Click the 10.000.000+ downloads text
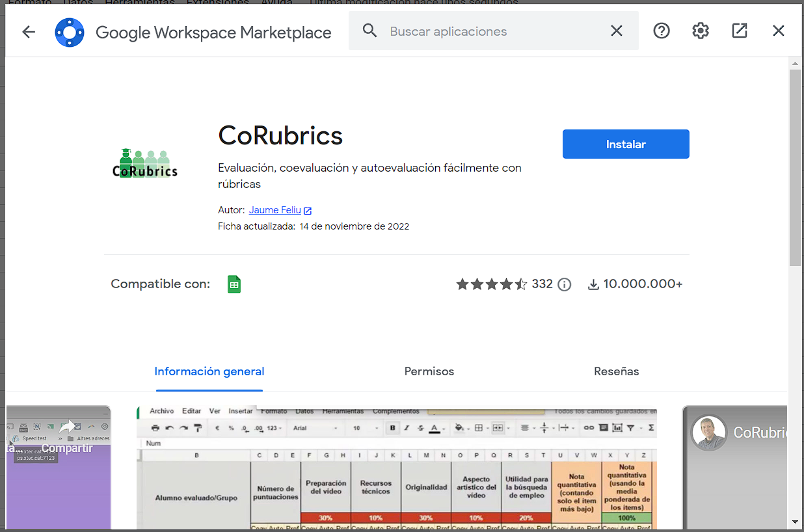This screenshot has width=804, height=532. tap(643, 284)
